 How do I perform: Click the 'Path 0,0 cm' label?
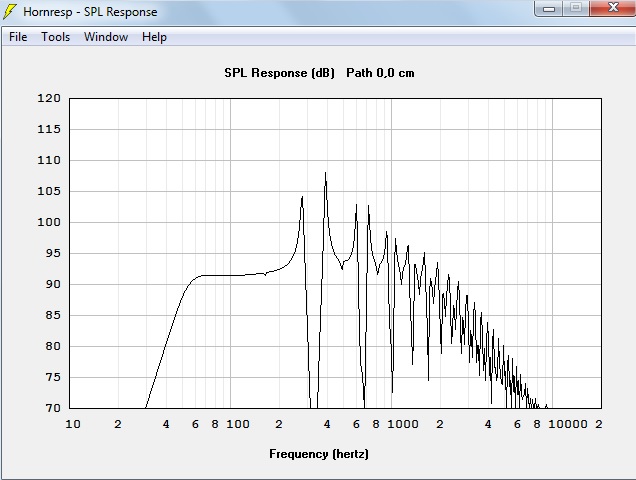[380, 73]
